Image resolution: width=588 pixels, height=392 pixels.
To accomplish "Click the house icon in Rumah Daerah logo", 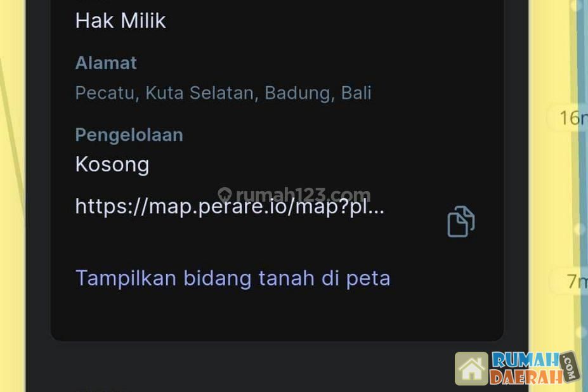I will tap(471, 369).
